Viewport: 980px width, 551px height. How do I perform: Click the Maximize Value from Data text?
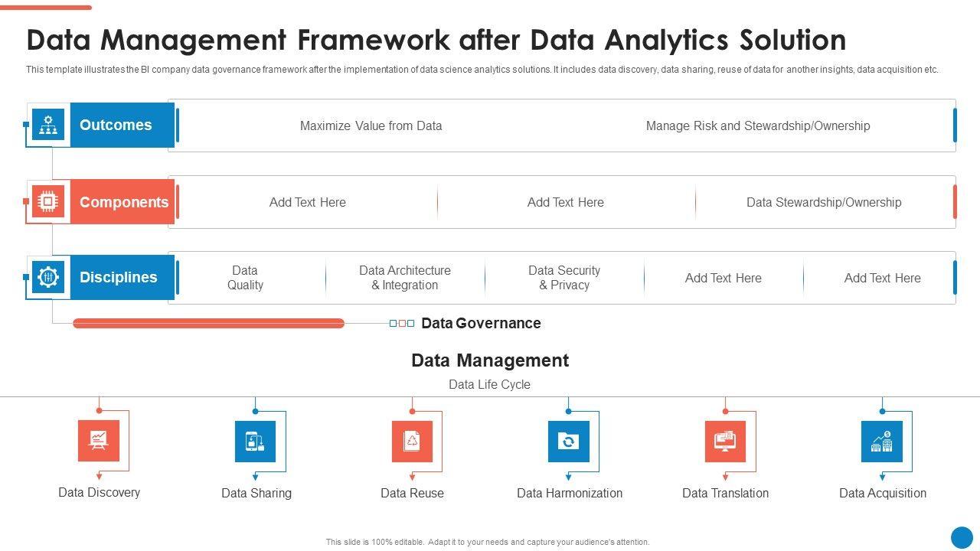pos(371,126)
